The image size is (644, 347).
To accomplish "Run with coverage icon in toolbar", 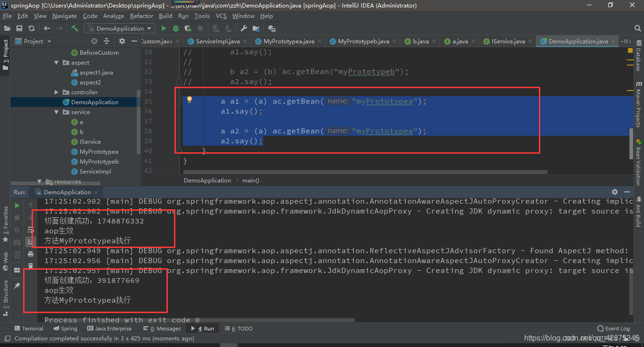I will 188,28.
